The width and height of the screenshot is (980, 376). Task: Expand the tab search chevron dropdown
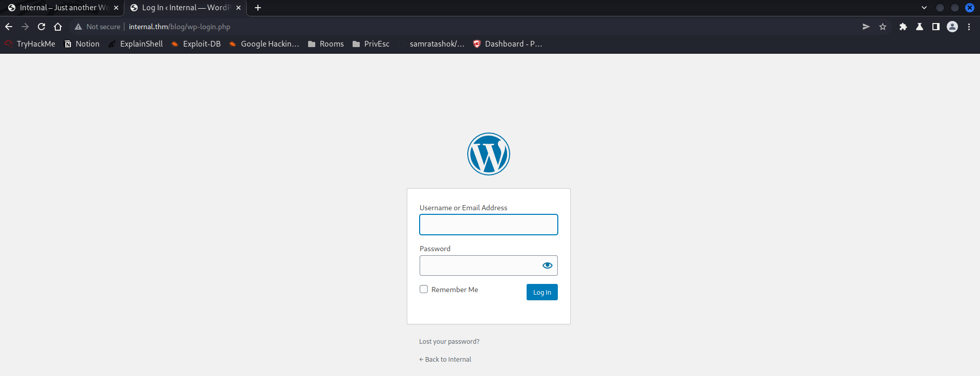coord(924,8)
